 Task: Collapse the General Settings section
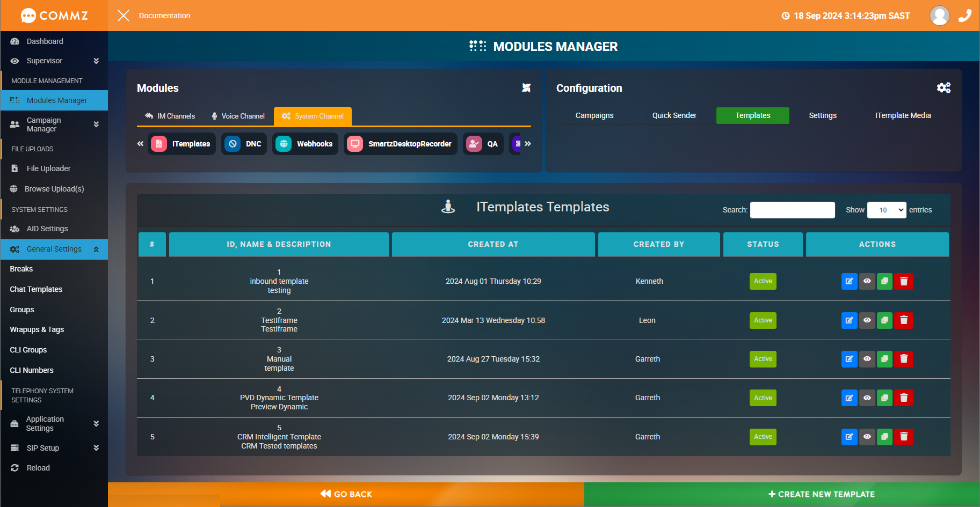[96, 249]
